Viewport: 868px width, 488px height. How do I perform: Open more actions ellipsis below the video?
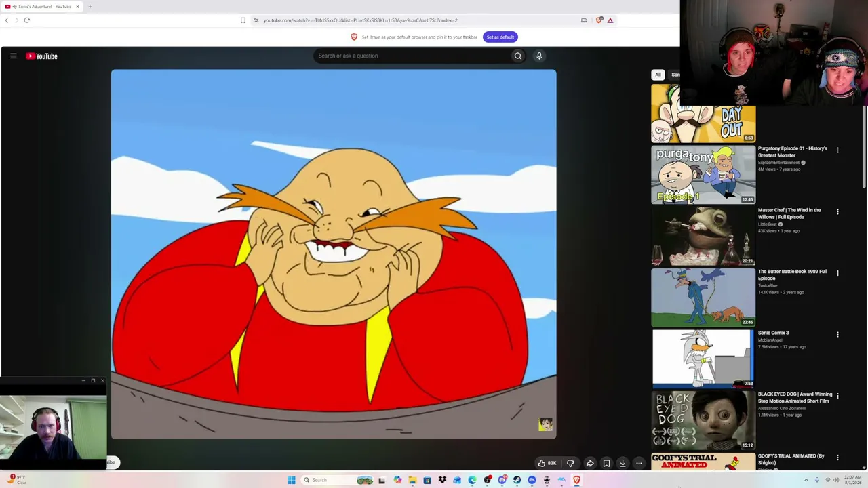tap(639, 464)
